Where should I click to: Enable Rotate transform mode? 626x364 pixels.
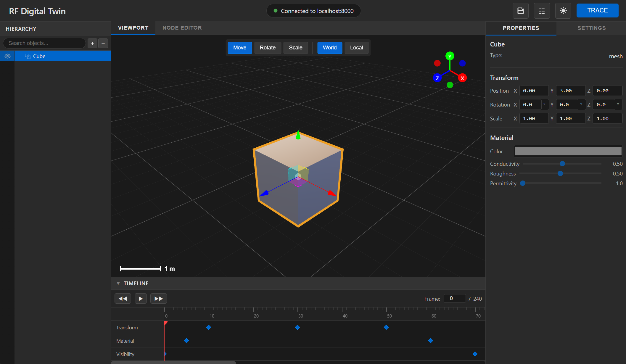tap(267, 48)
